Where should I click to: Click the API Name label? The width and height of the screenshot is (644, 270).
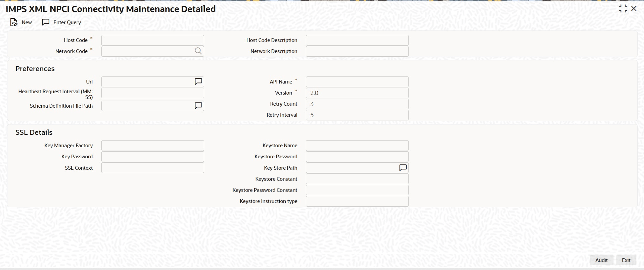[x=281, y=82]
